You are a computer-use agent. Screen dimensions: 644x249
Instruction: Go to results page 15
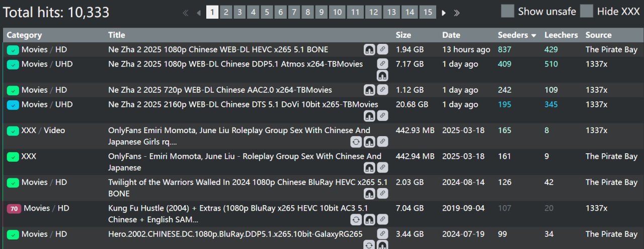tap(428, 12)
